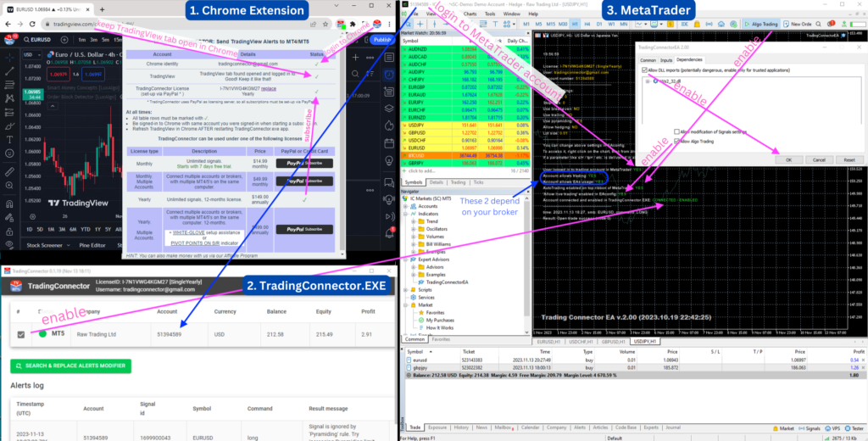Screen dimensions: 868x441
Task: Open the Tools menu in MetaTrader
Action: click(489, 14)
